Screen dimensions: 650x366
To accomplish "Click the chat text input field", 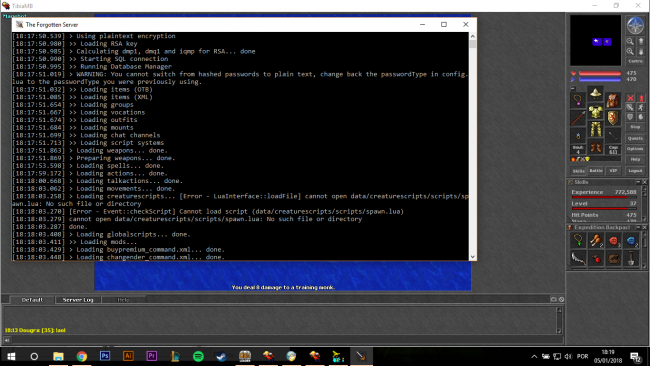I will 287,340.
